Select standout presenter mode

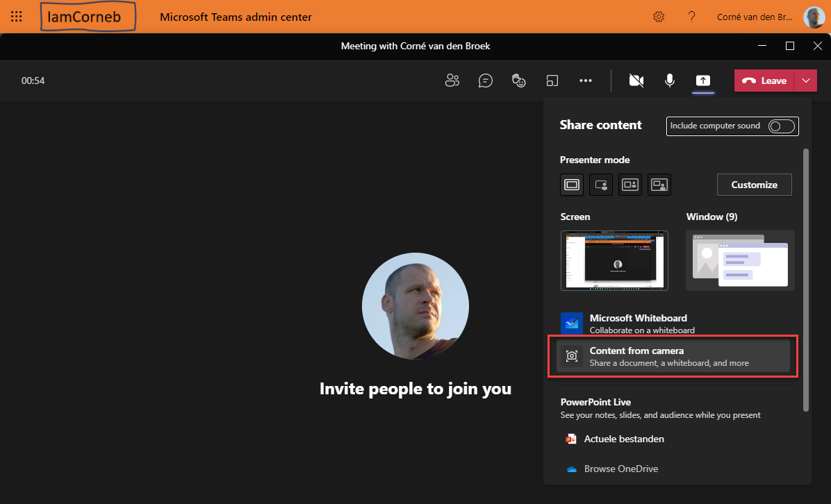pos(601,185)
